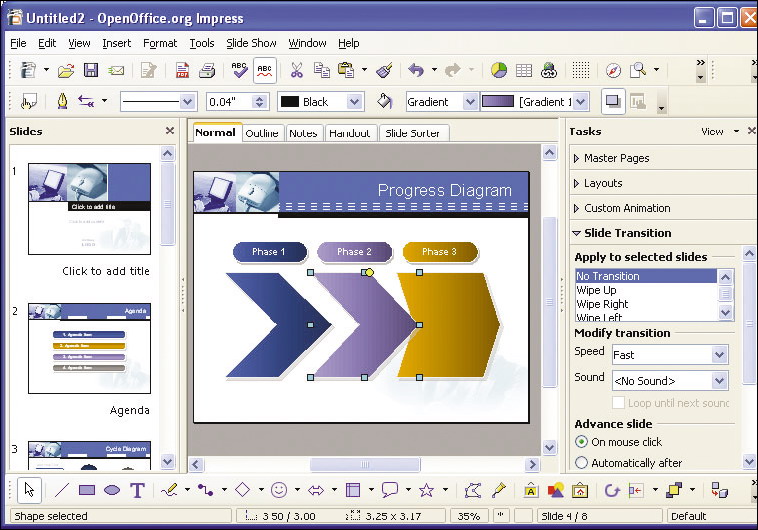
Task: Select the arrow Select tool
Action: tap(29, 490)
